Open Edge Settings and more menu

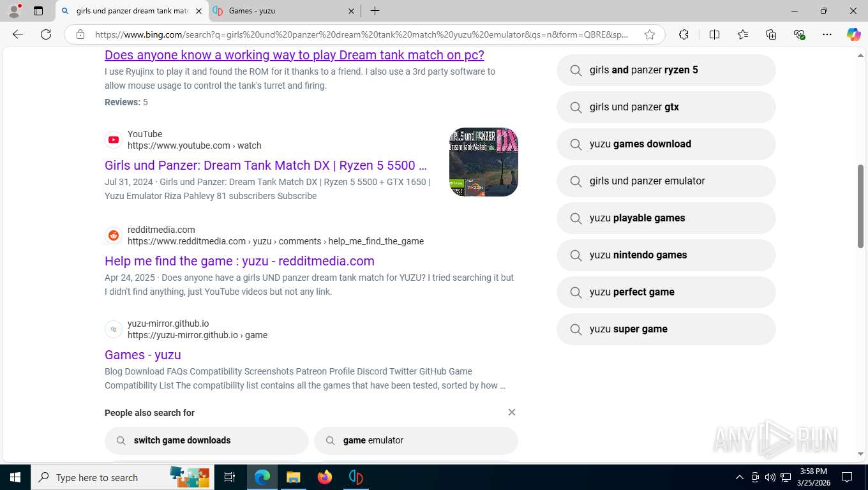pyautogui.click(x=827, y=34)
